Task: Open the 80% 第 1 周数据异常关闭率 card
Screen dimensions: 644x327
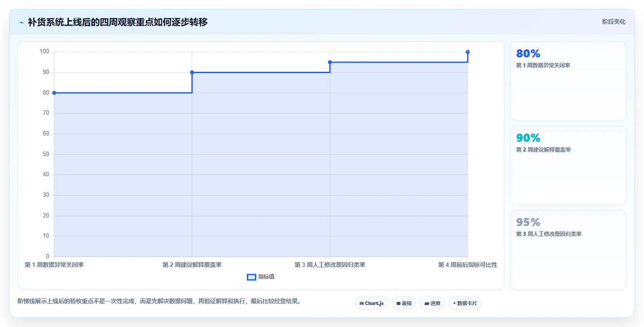Action: [x=568, y=81]
